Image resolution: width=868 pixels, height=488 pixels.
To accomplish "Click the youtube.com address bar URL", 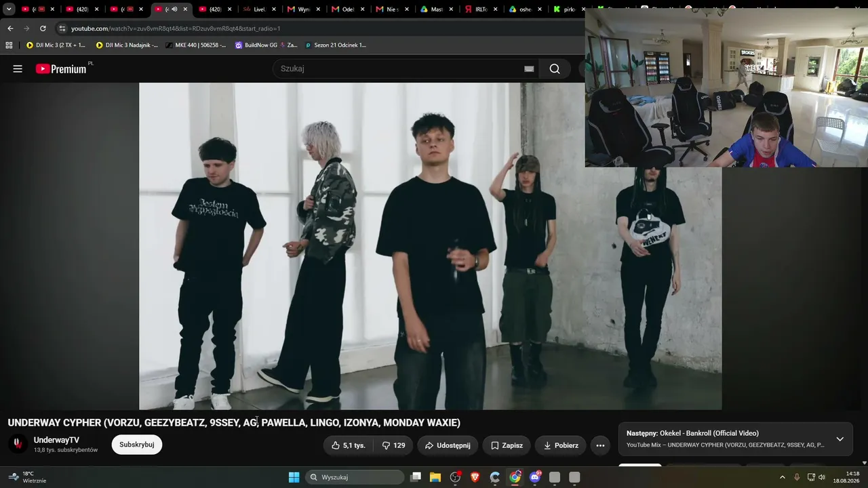I will pos(176,28).
